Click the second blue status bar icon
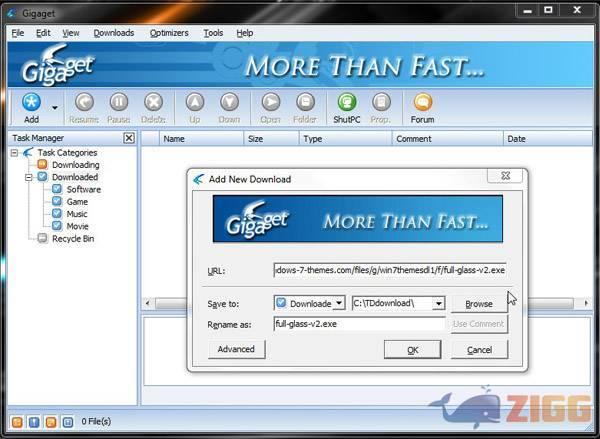 pos(34,422)
